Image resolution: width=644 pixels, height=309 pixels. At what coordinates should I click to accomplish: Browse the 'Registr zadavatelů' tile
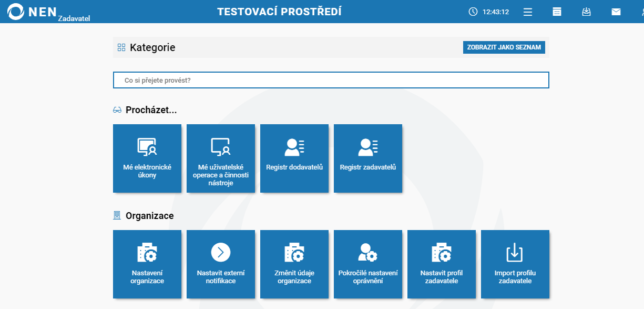click(x=368, y=158)
